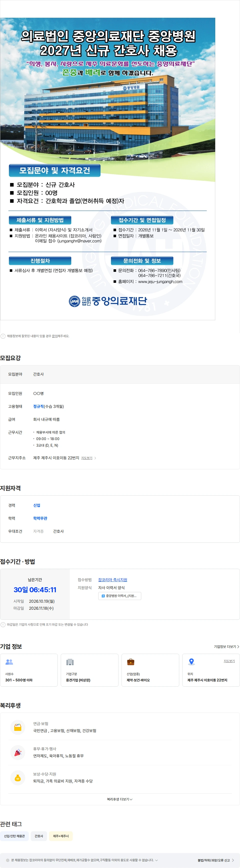
Task: Click the 휴무·휴가·행사 party icon
Action: (x=18, y=752)
